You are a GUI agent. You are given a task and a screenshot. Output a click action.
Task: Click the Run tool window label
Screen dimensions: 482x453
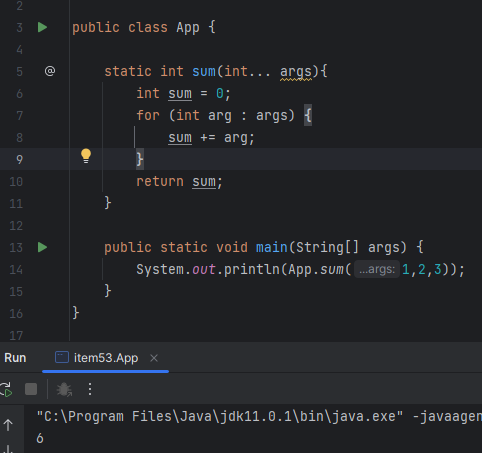pos(15,358)
